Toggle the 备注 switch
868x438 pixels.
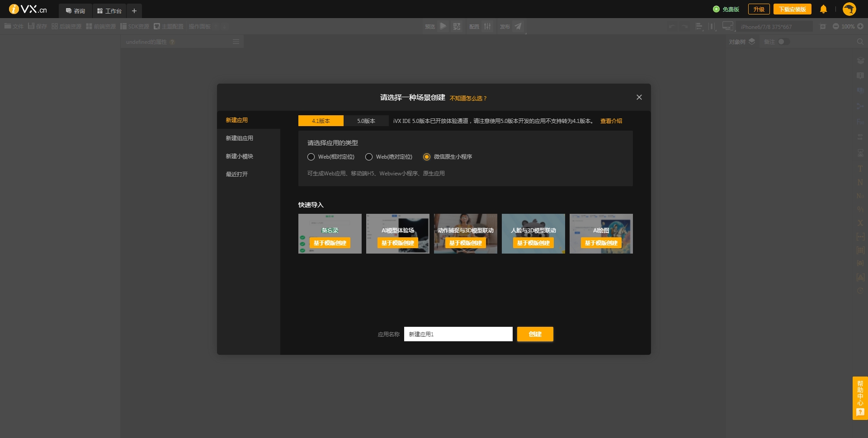783,42
